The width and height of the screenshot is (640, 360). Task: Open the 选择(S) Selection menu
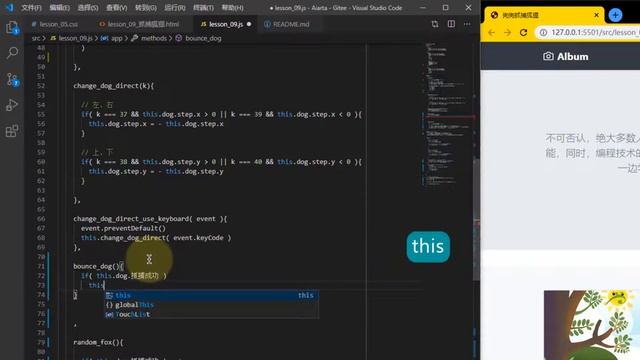point(88,8)
